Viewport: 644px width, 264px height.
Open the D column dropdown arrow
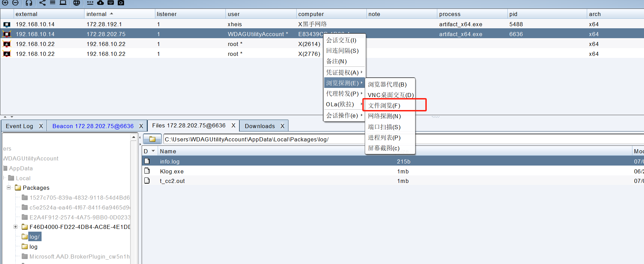[153, 151]
